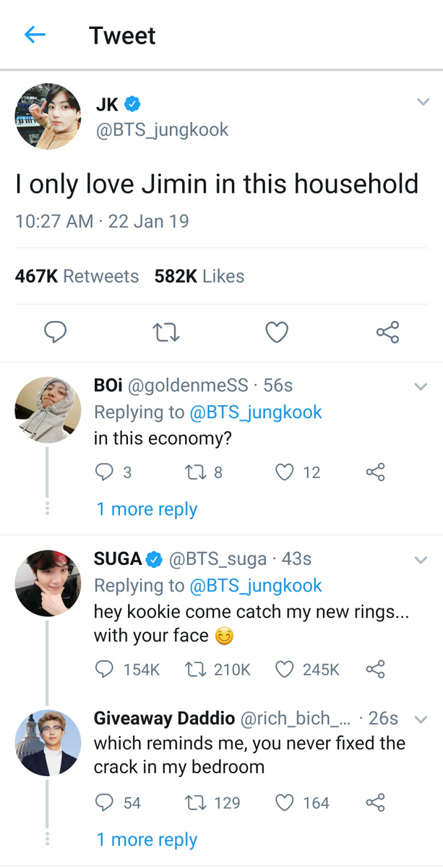This screenshot has width=443, height=868.
Task: Retweet BOi's reply
Action: pyautogui.click(x=193, y=472)
